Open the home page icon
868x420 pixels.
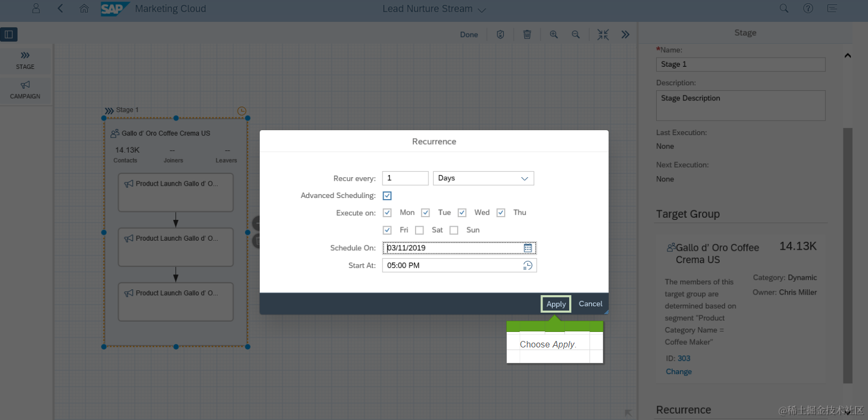(x=84, y=9)
